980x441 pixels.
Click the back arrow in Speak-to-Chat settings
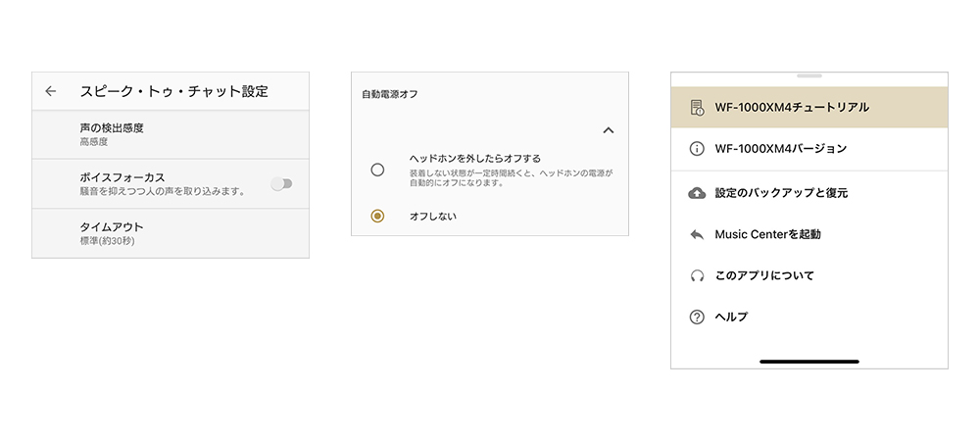[51, 91]
